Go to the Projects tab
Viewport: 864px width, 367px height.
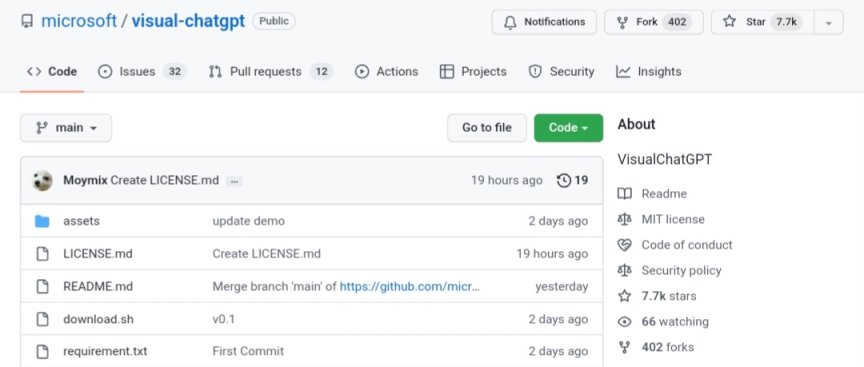473,72
